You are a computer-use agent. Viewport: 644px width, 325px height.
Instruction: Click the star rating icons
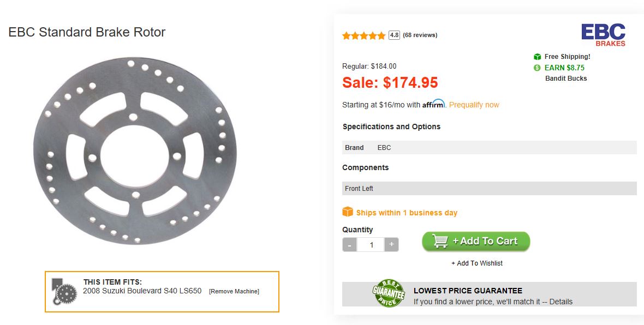point(363,36)
